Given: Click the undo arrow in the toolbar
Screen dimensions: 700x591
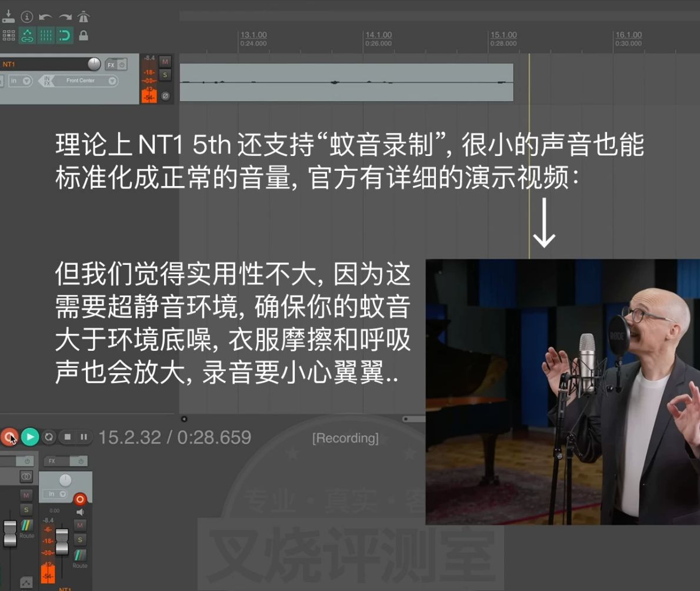Looking at the screenshot, I should click(45, 17).
